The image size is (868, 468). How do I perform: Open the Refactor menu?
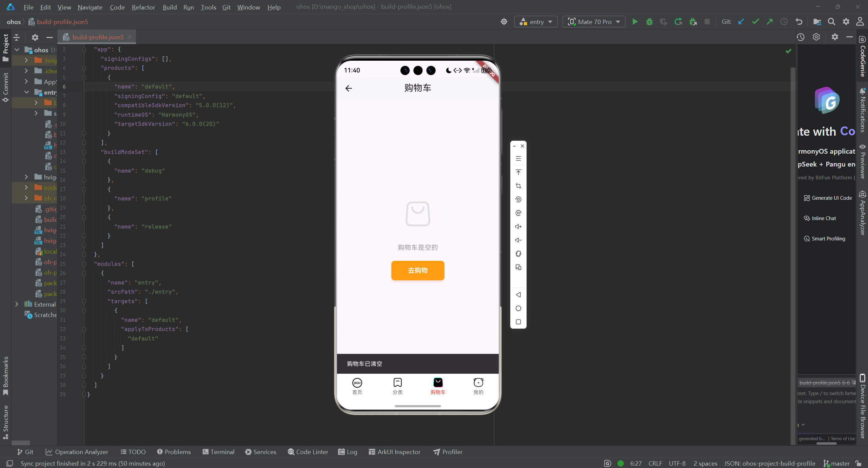[x=143, y=7]
